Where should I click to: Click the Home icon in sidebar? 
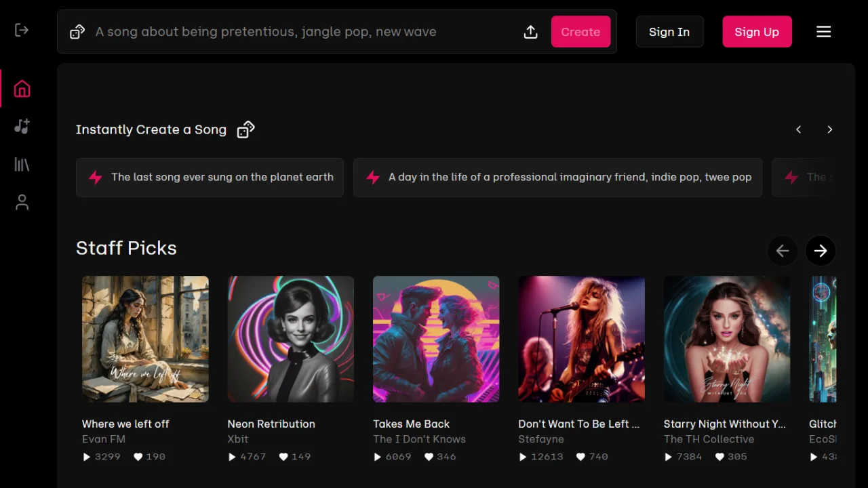click(x=22, y=89)
